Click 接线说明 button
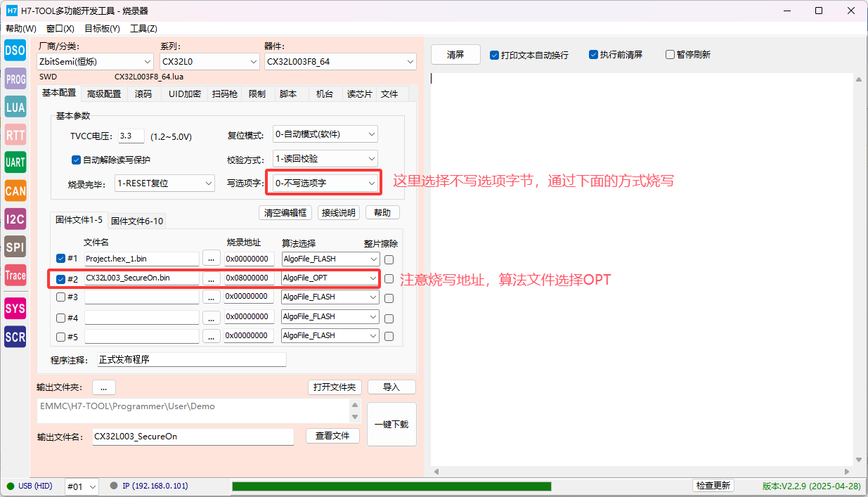The height and width of the screenshot is (497, 868). (x=339, y=212)
